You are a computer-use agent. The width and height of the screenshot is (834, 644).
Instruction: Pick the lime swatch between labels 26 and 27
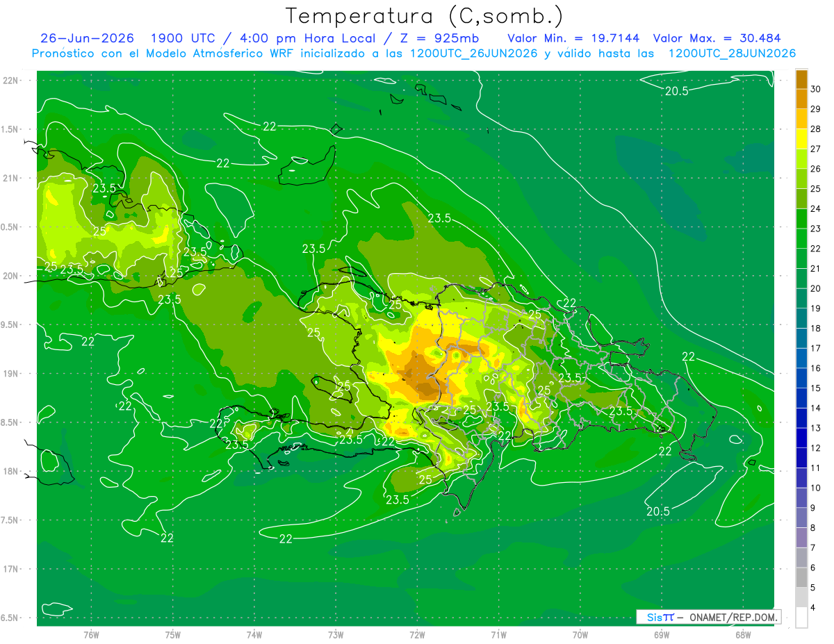(x=801, y=158)
